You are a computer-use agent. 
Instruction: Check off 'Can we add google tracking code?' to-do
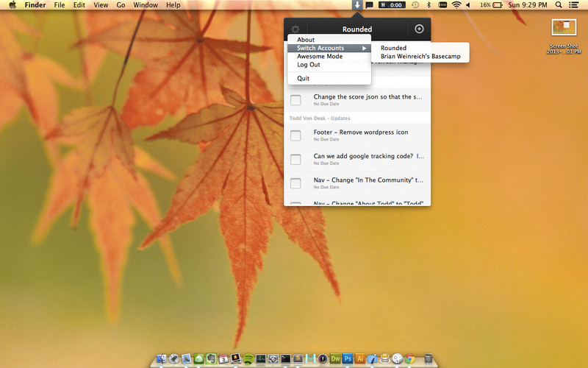tap(295, 159)
